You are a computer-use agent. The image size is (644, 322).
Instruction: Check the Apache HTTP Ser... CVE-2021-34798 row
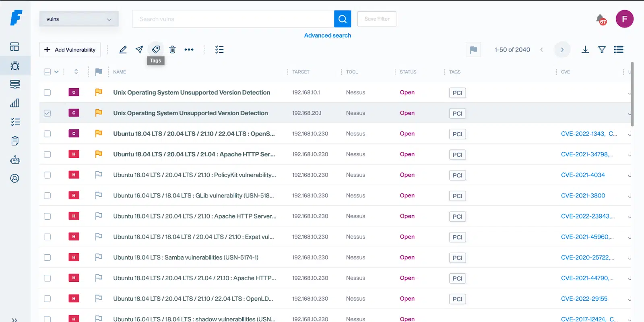(47, 154)
